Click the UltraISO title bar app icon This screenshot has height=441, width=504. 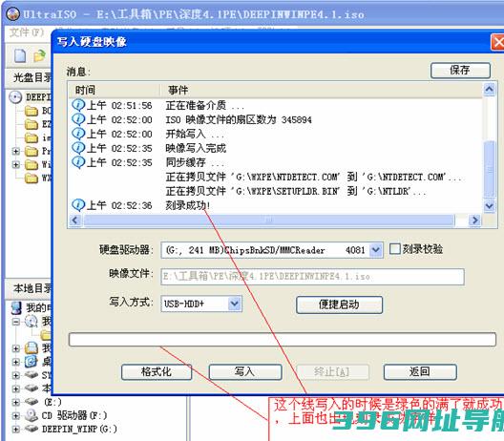pos(13,14)
